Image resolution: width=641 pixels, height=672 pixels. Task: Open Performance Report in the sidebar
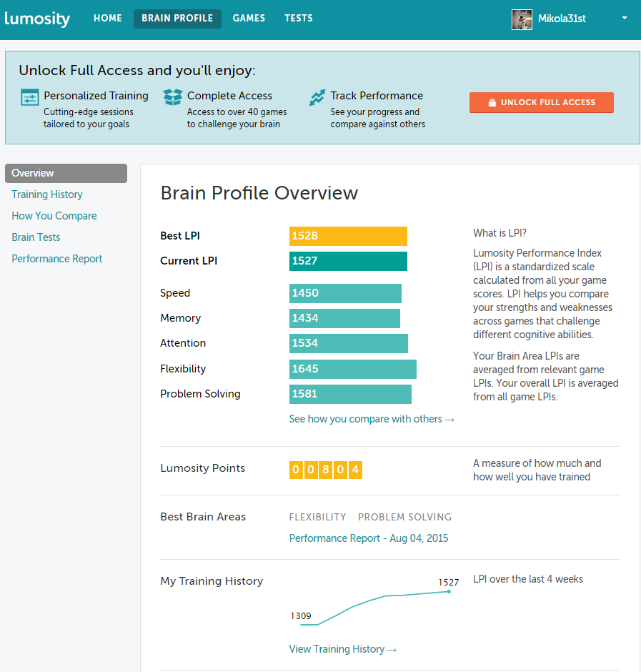(x=57, y=259)
